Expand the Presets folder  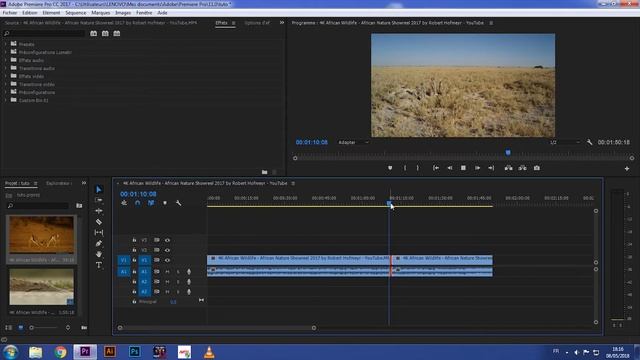point(6,44)
